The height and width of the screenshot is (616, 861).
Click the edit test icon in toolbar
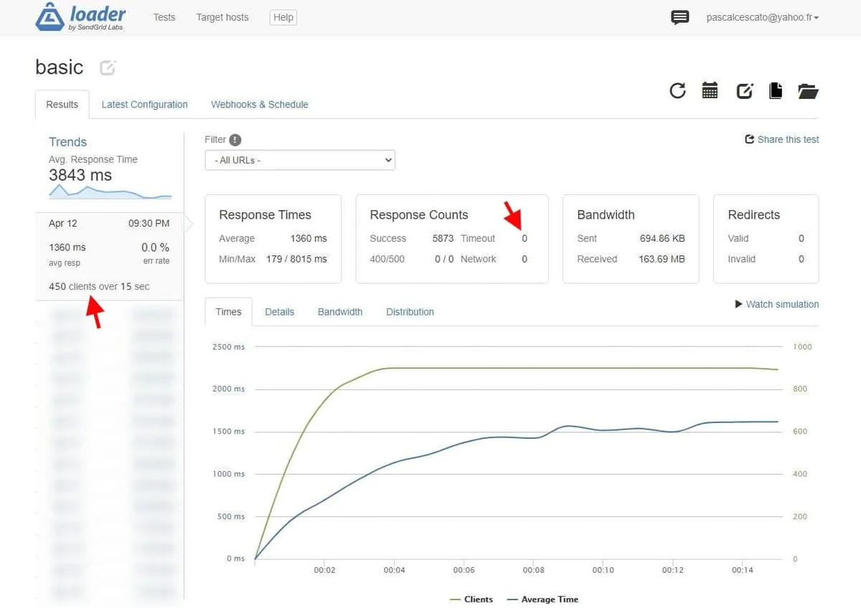[x=745, y=90]
